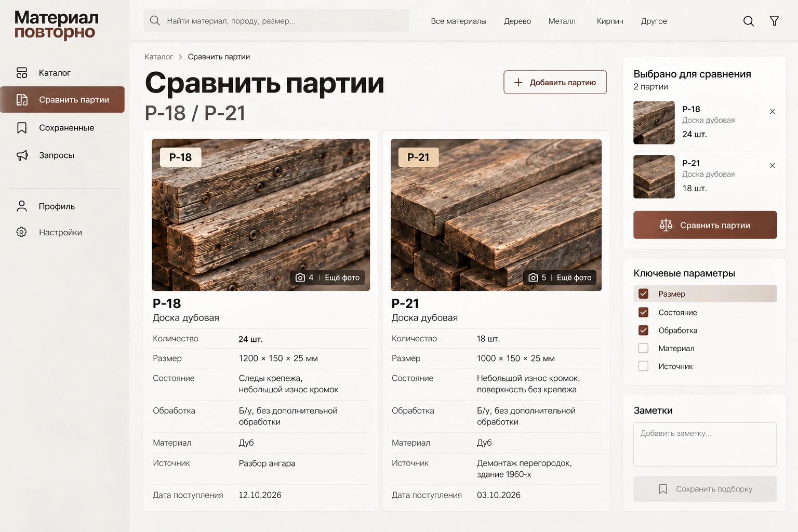Go to Каталог breadcrumb link
This screenshot has width=798, height=532.
pyautogui.click(x=158, y=57)
